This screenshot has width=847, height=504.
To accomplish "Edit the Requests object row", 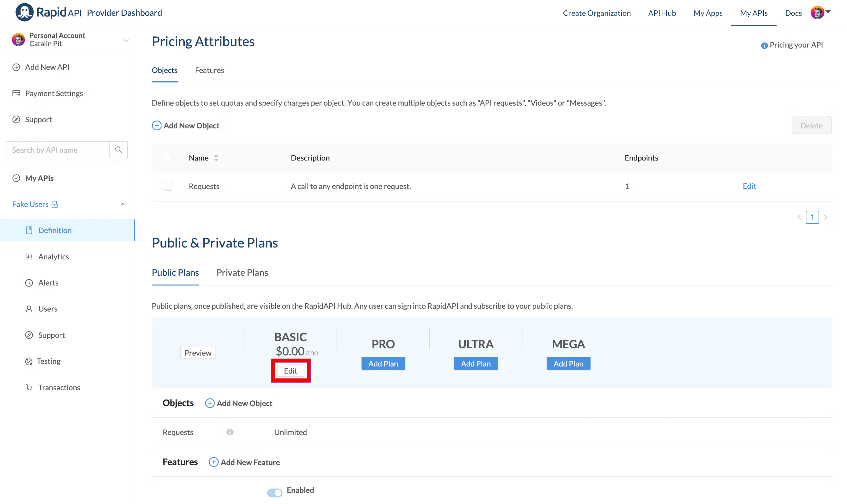I will [749, 186].
